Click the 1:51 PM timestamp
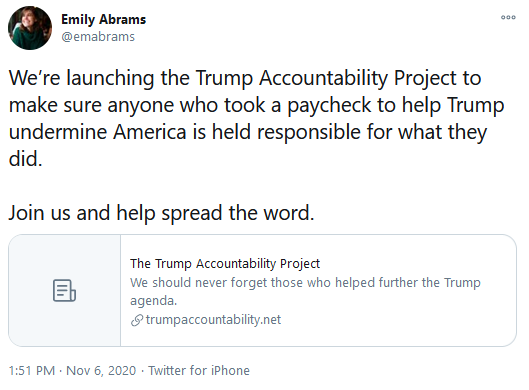Image resolution: width=529 pixels, height=390 pixels. point(32,370)
